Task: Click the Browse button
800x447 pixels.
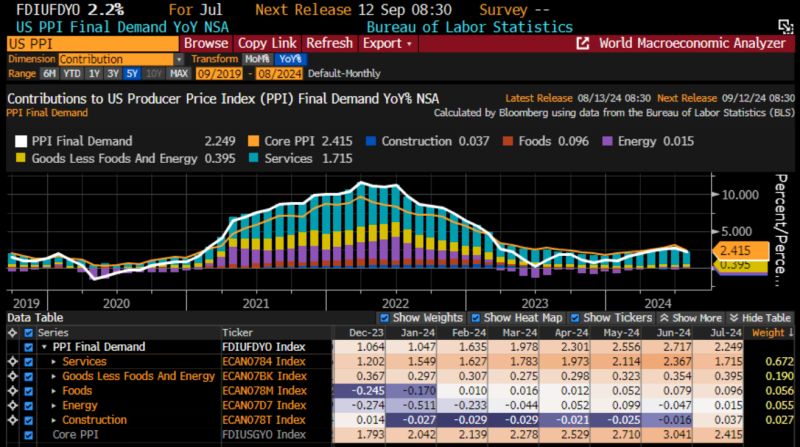Action: pos(206,44)
